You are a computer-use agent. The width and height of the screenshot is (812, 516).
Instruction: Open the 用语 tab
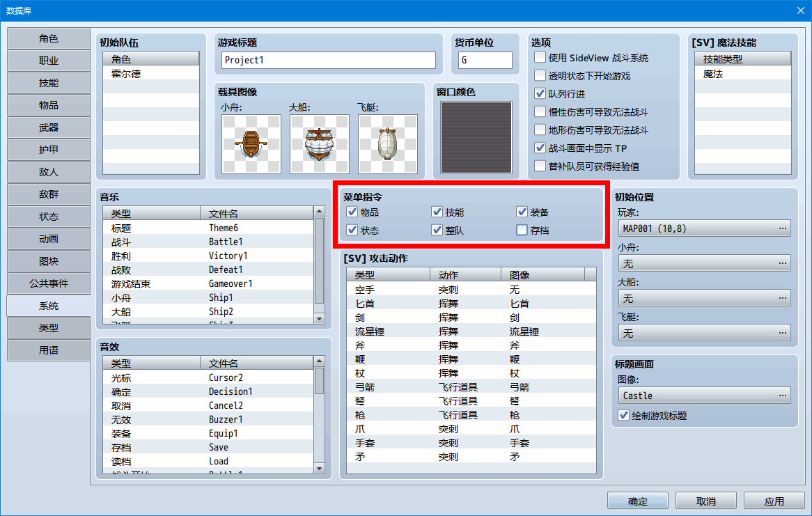(49, 350)
